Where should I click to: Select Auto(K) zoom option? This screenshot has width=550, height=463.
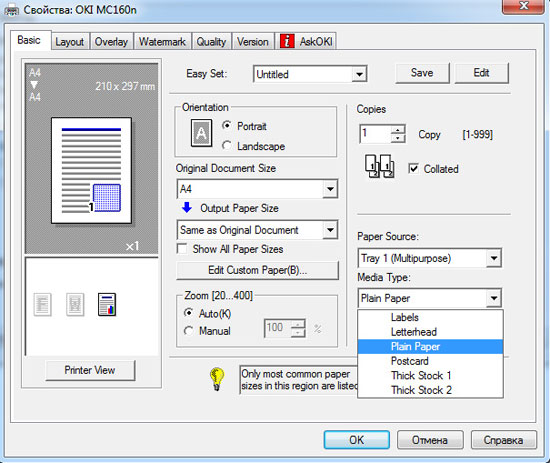(x=188, y=313)
